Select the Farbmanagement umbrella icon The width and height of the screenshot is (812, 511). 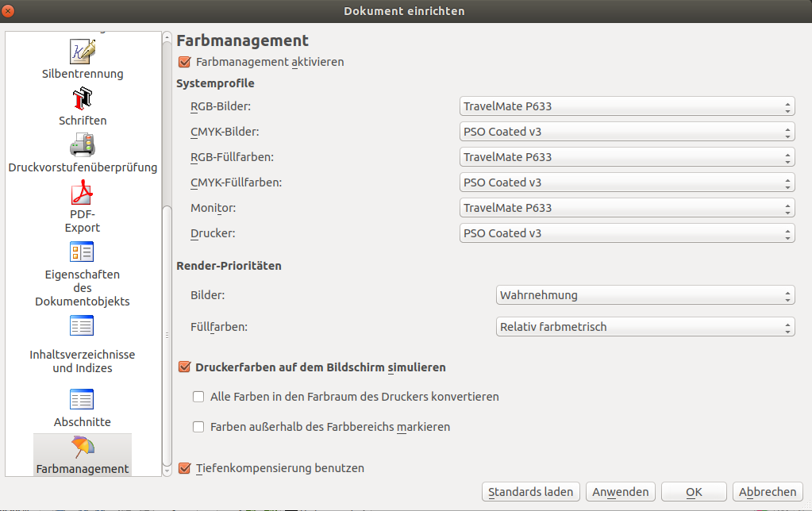tap(83, 447)
